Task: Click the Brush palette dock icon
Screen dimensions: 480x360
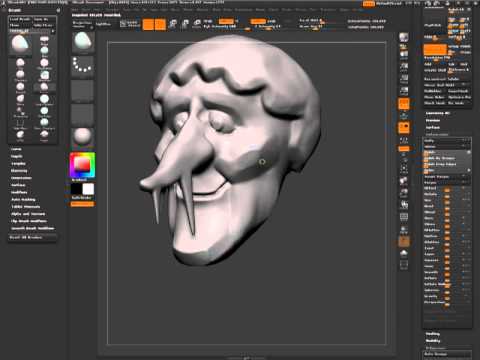Action: [x=58, y=10]
